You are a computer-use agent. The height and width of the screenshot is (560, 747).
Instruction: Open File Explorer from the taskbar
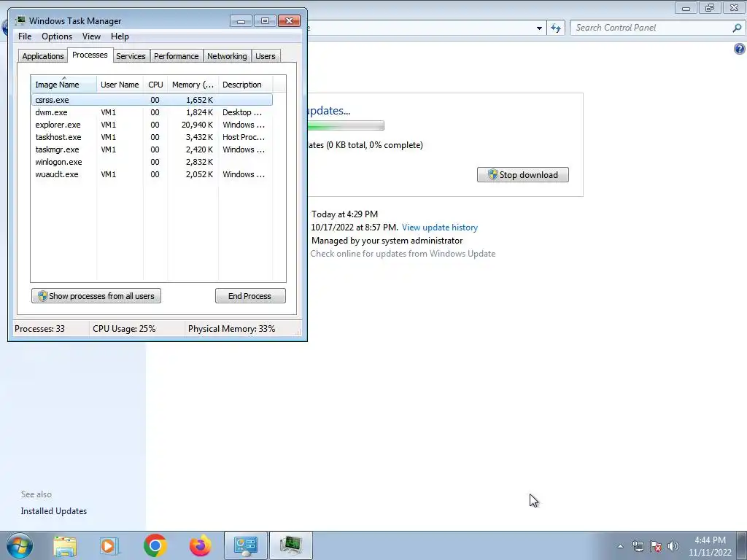65,545
